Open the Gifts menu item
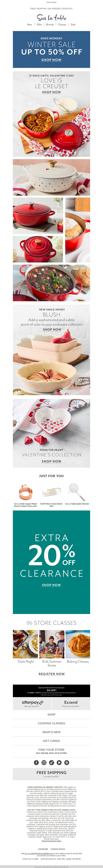This screenshot has width=103, height=868. point(39,25)
